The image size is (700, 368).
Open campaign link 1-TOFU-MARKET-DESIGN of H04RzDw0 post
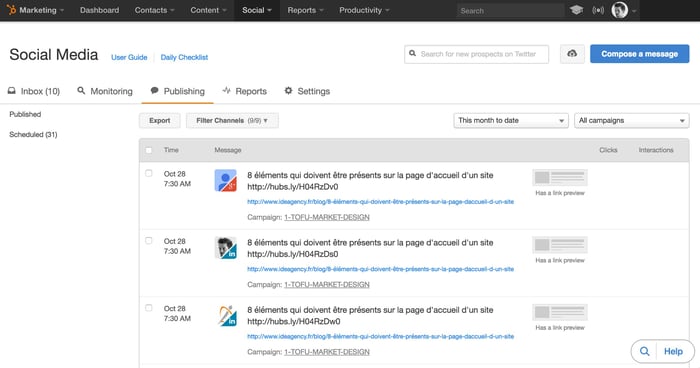tap(327, 352)
